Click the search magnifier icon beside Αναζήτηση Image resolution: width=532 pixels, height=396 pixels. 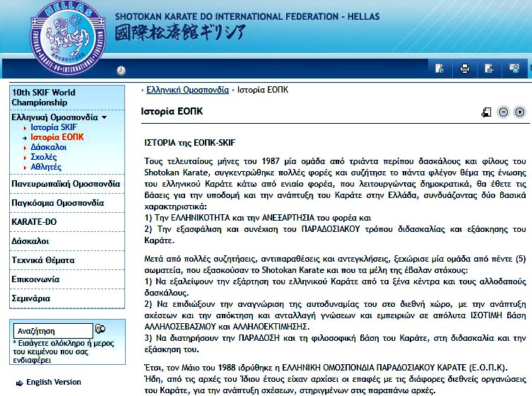(100, 330)
